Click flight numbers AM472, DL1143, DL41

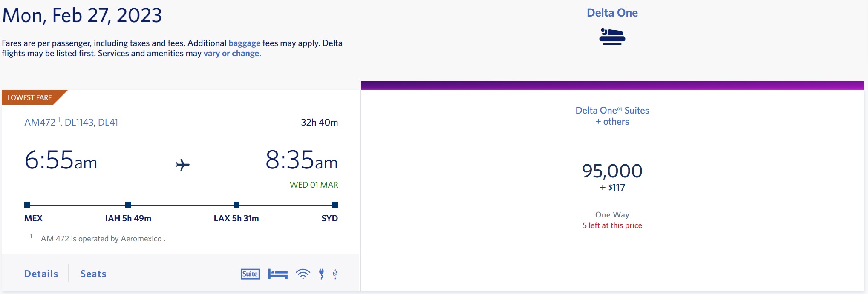coord(71,123)
